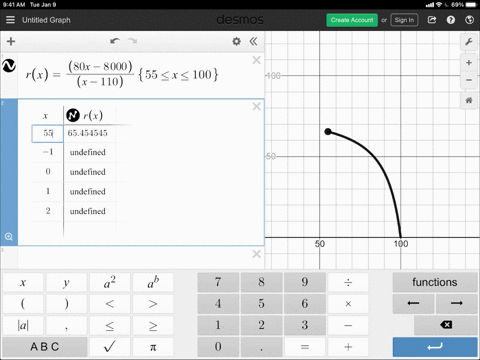The height and width of the screenshot is (360, 480).
Task: Select the table cell with -1
Action: click(48, 152)
